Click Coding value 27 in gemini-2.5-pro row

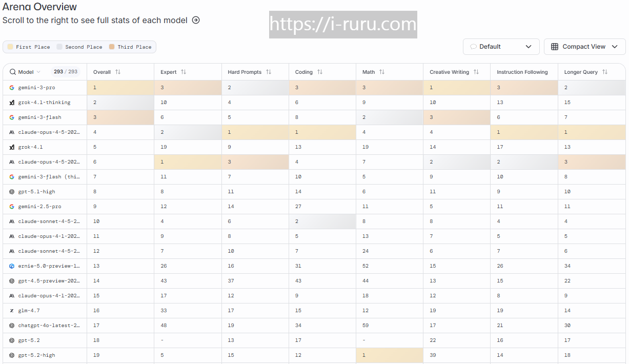298,207
